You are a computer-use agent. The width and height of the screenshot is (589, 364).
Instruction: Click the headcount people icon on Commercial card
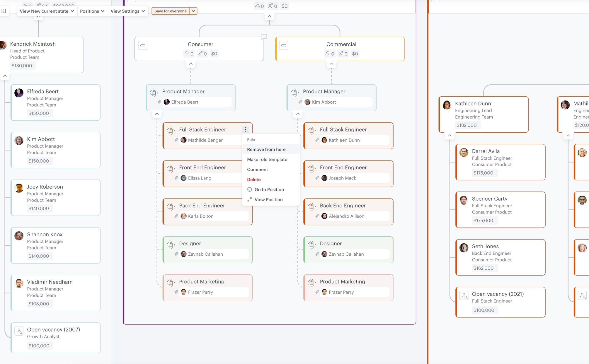[328, 54]
